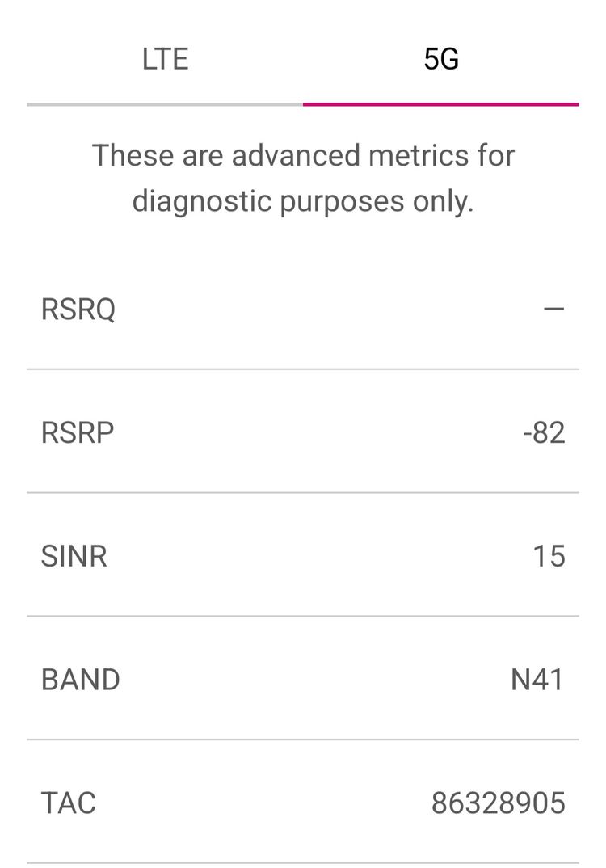The width and height of the screenshot is (606, 868).
Task: Click the RSRQ dash value
Action: click(554, 309)
